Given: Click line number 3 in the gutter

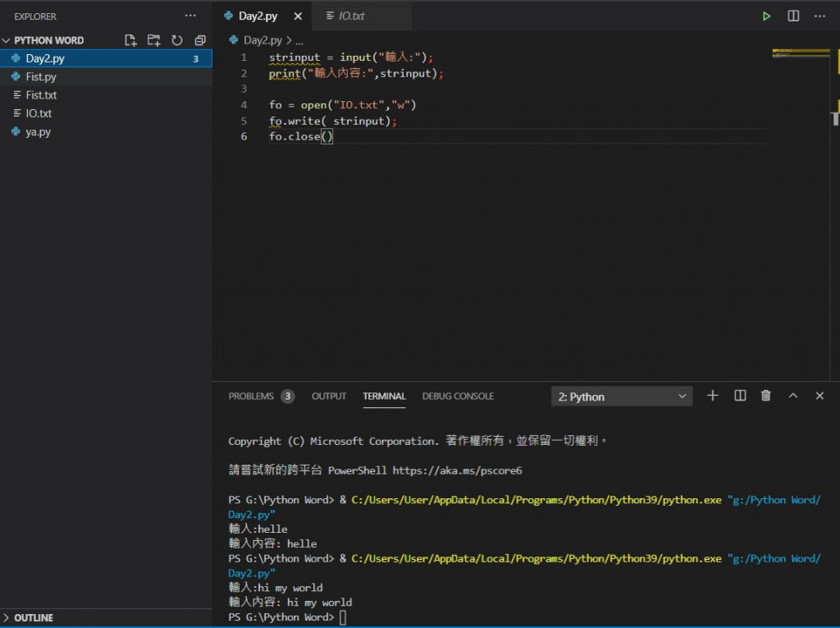Looking at the screenshot, I should click(244, 89).
